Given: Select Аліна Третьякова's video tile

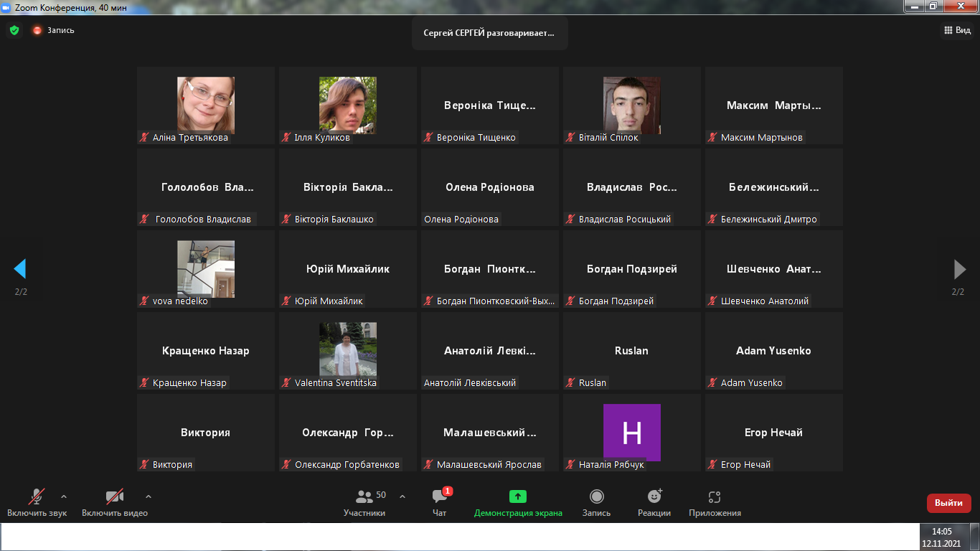Looking at the screenshot, I should (x=206, y=105).
